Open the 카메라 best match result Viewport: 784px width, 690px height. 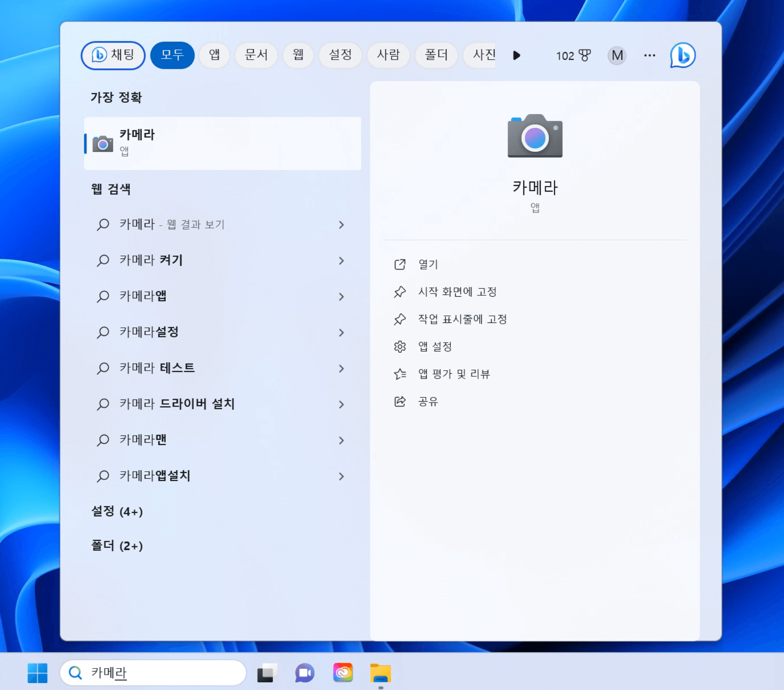coord(223,143)
